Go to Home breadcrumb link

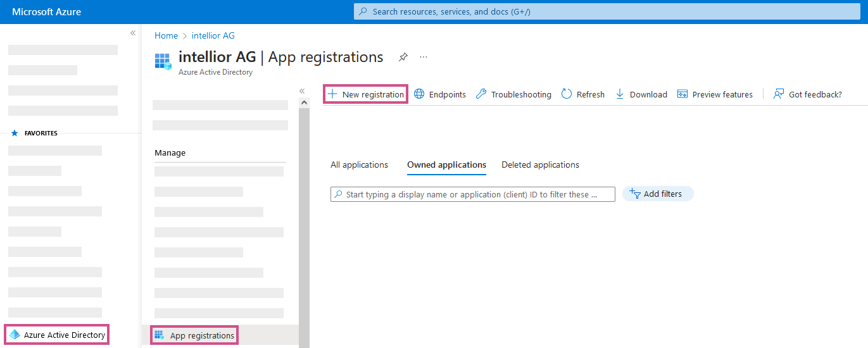tap(166, 35)
